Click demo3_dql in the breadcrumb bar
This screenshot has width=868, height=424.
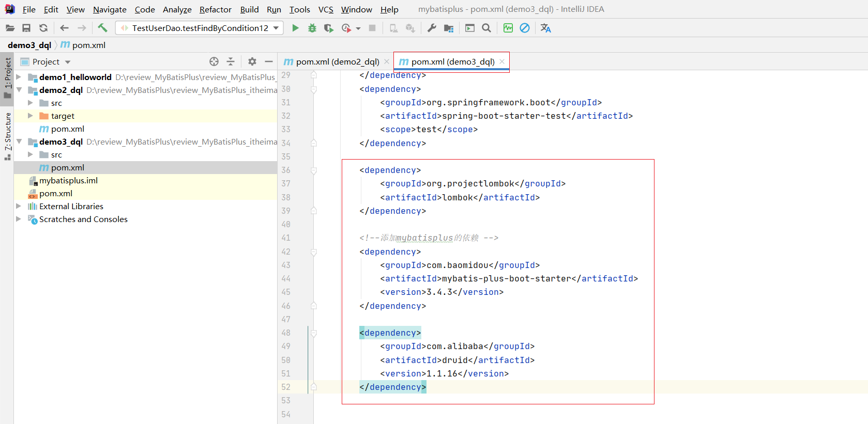point(29,45)
